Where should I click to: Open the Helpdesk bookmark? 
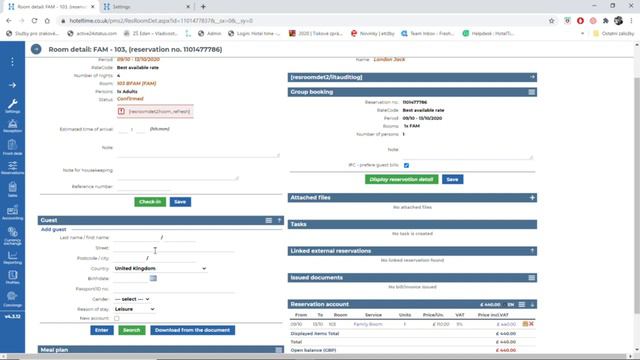point(488,33)
